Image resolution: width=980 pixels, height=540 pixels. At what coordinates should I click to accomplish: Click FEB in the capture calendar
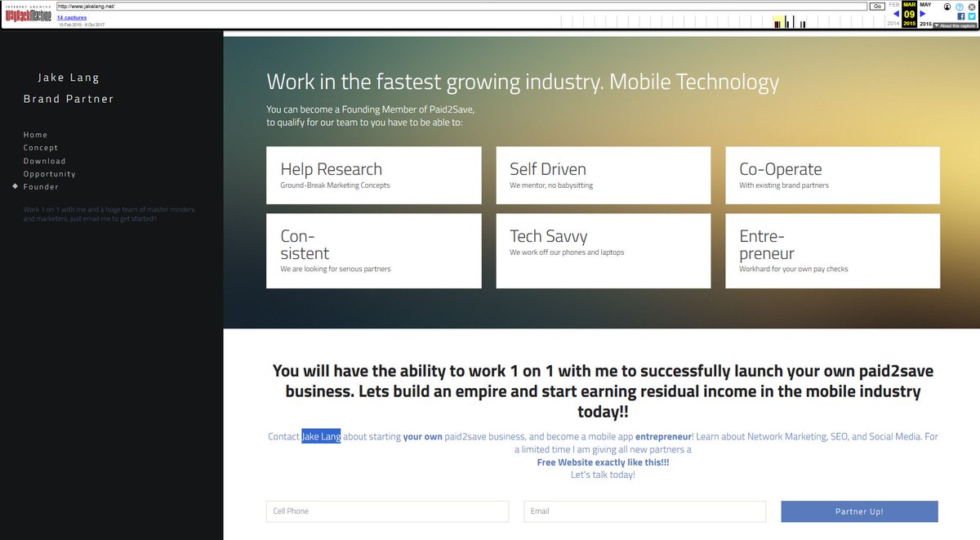893,4
